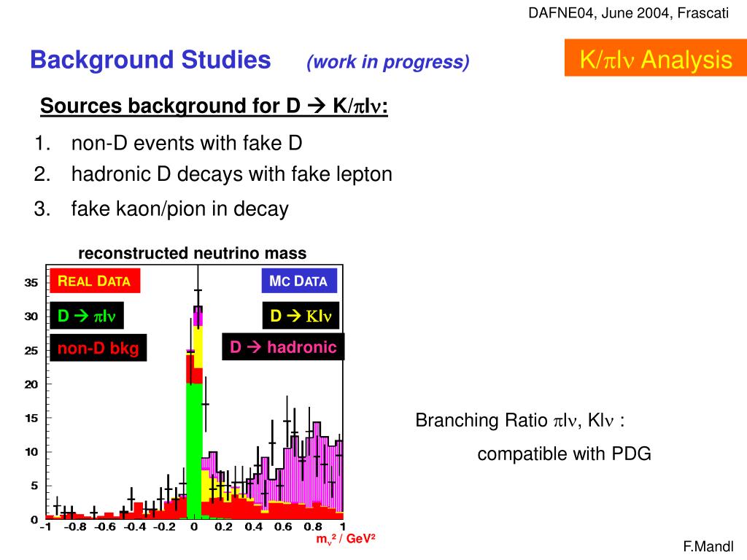
Task: Click 'hadronic D decays with fake lepton'
Action: 231,174
